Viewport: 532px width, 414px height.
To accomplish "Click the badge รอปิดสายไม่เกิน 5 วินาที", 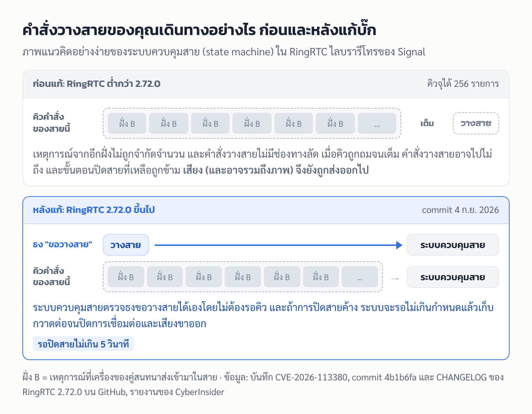I will point(83,344).
